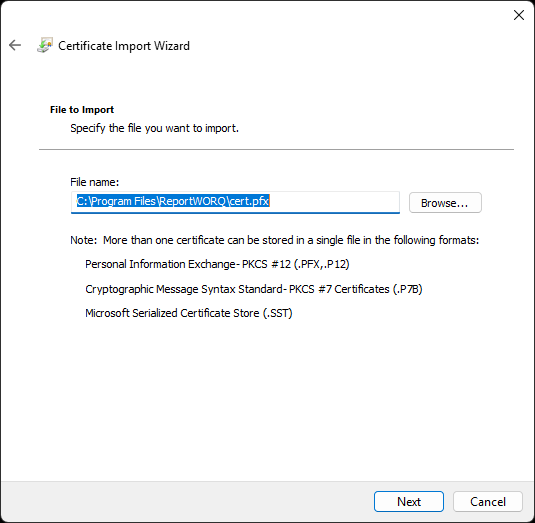Click the empty space in file name box

pyautogui.click(x=334, y=201)
